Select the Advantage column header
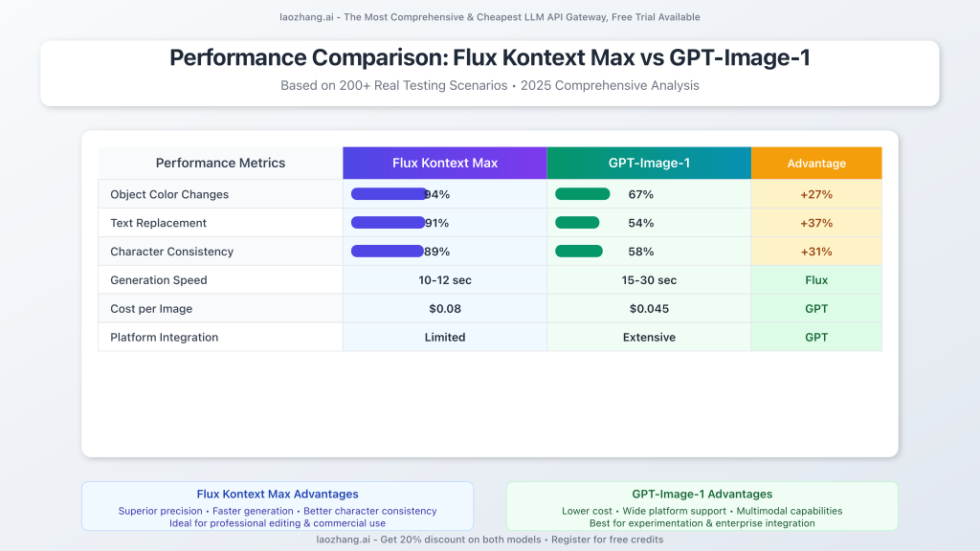 [x=816, y=163]
